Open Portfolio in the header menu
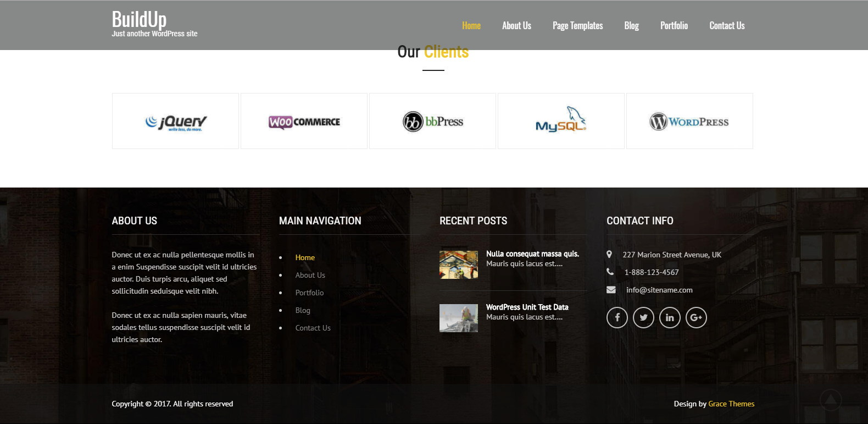Screen dimensions: 868x424 coord(674,26)
